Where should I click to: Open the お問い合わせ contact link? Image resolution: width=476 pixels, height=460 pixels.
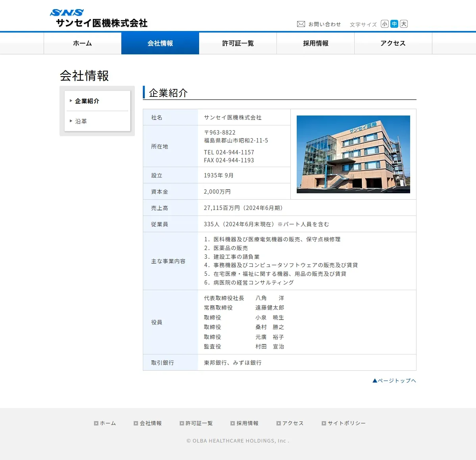pyautogui.click(x=324, y=24)
